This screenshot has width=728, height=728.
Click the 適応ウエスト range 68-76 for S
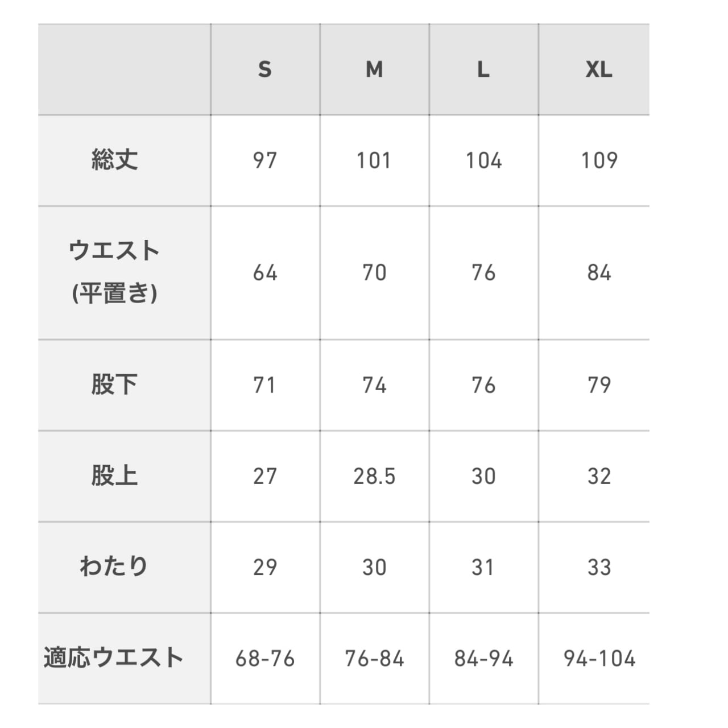[x=264, y=659]
